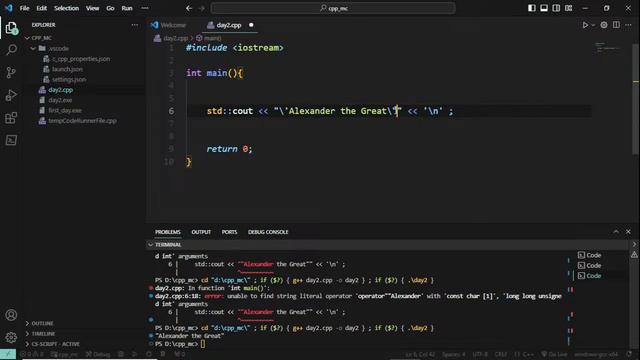The image size is (640, 360).
Task: Open the run options dropdown arrow beside play button
Action: [x=593, y=25]
